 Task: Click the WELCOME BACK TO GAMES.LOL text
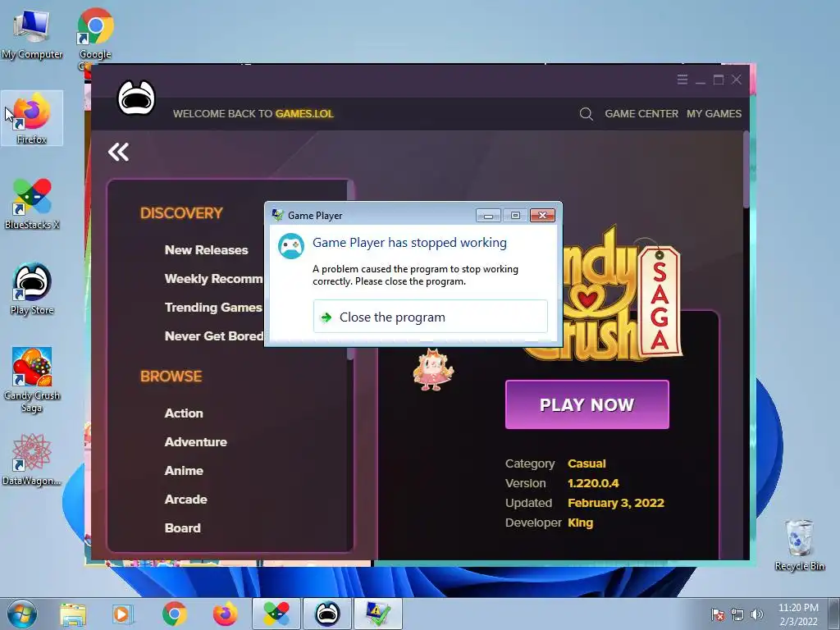[x=253, y=113]
